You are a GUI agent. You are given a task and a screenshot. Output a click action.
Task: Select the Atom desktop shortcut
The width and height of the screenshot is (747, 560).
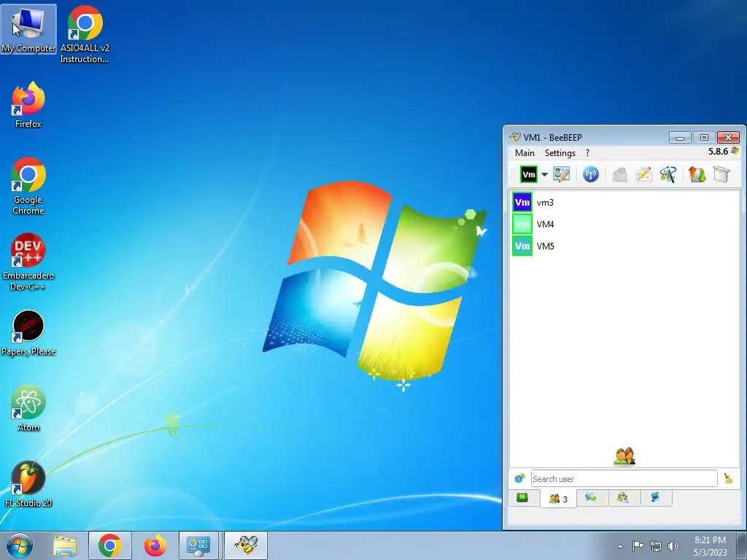coord(28,408)
